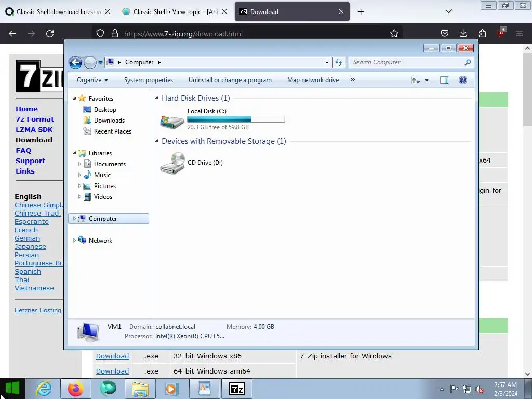Click Download link for 32-bit Windows x86
Viewport: 532px width, 399px height.
112,356
